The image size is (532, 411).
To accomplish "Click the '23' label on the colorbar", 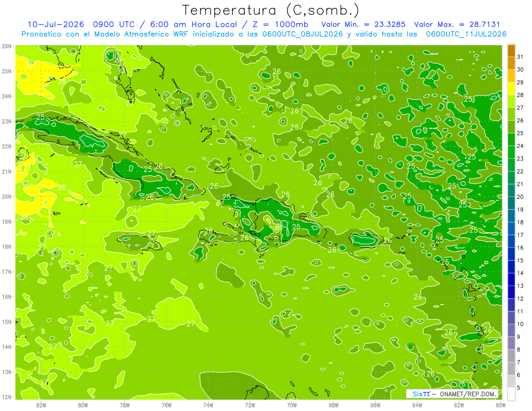I will click(x=520, y=159).
